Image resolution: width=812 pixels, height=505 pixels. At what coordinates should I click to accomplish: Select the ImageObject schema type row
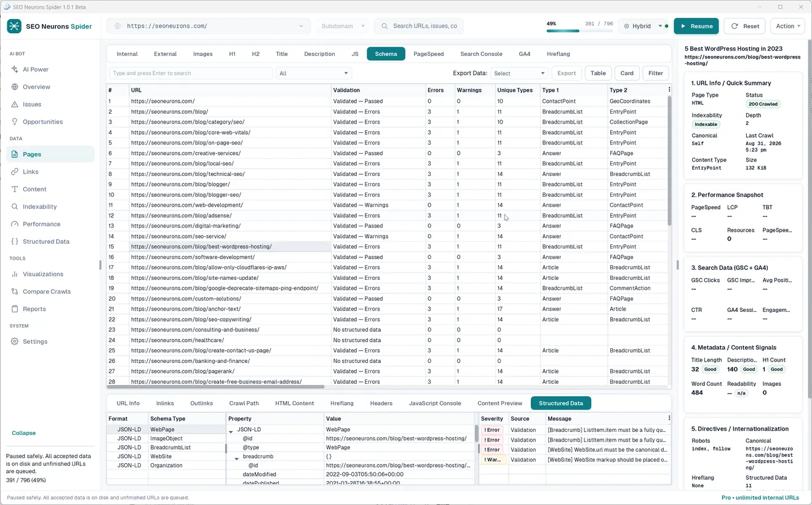tap(167, 439)
